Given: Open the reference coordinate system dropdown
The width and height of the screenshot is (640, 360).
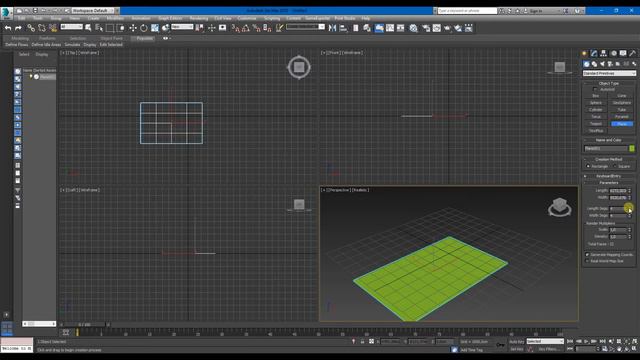Looking at the screenshot, I should coord(182,27).
